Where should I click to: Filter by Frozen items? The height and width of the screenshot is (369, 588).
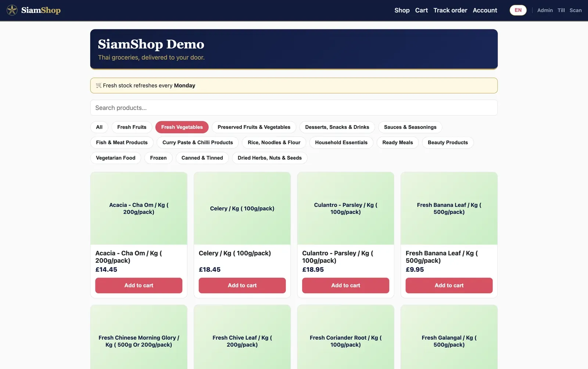click(x=158, y=158)
